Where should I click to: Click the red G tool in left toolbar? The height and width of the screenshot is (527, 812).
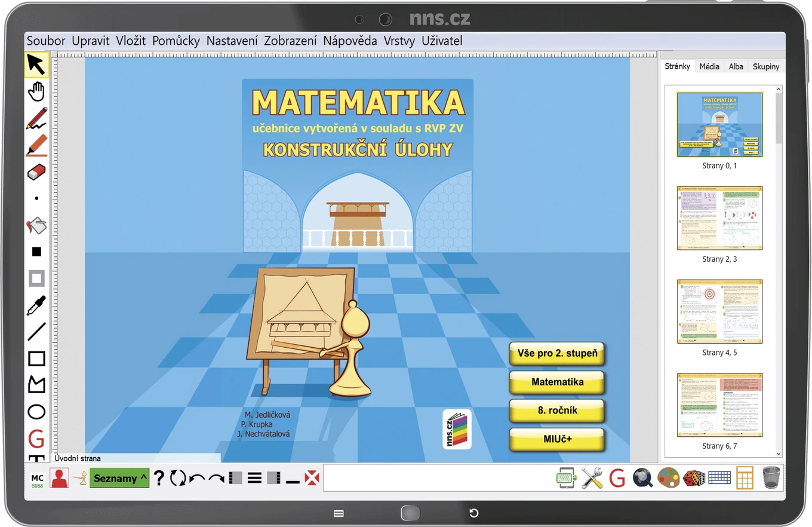(x=36, y=439)
